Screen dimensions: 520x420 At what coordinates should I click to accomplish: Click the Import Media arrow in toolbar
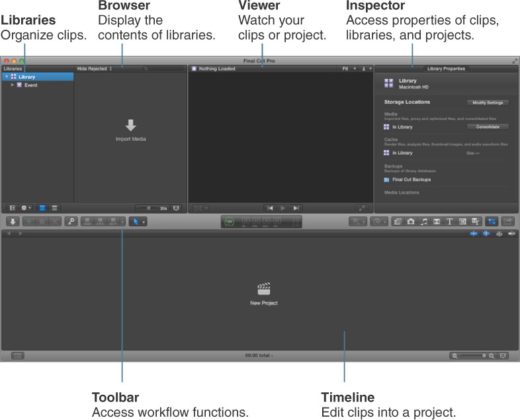click(13, 222)
